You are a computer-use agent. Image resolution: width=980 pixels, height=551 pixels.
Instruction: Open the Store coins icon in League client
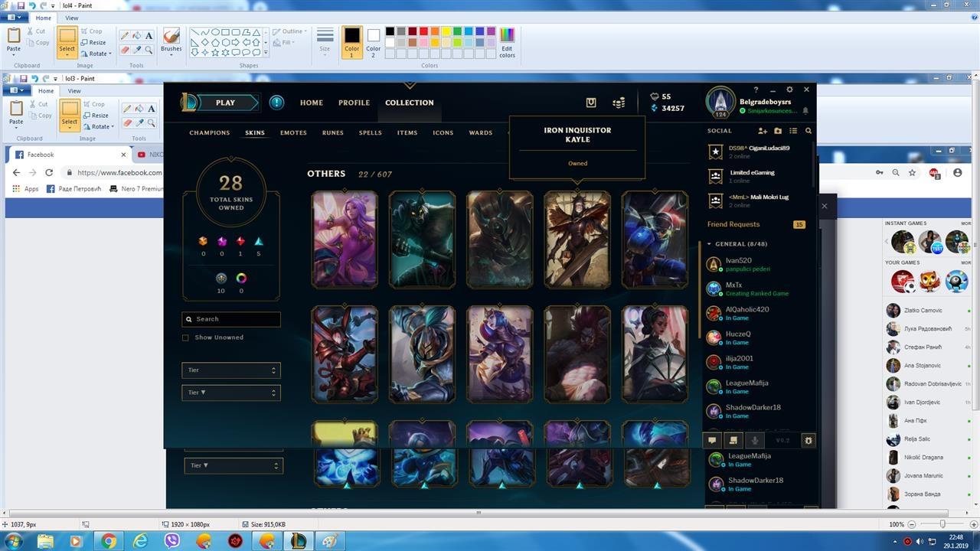pos(619,103)
